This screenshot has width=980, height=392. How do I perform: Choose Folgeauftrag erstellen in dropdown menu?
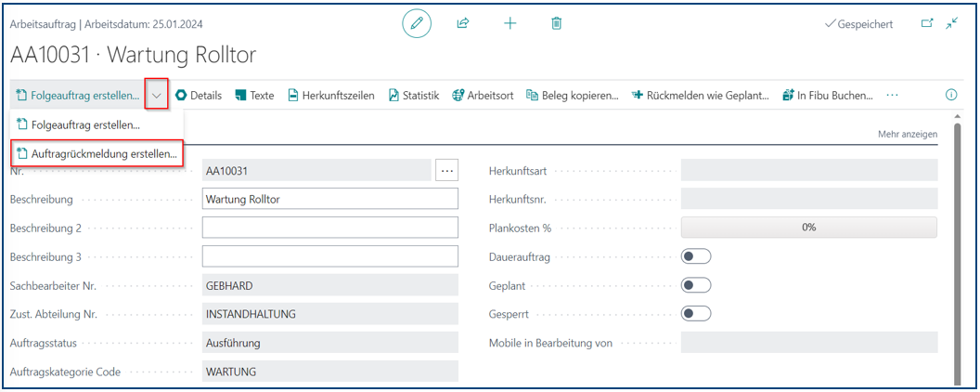78,124
